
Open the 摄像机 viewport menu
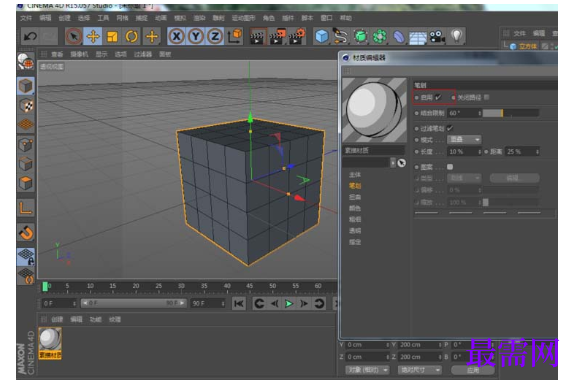pyautogui.click(x=79, y=55)
